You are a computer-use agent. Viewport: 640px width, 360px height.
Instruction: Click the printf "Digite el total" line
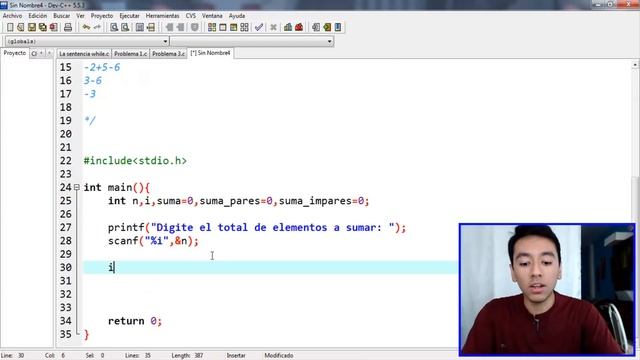[x=257, y=227]
